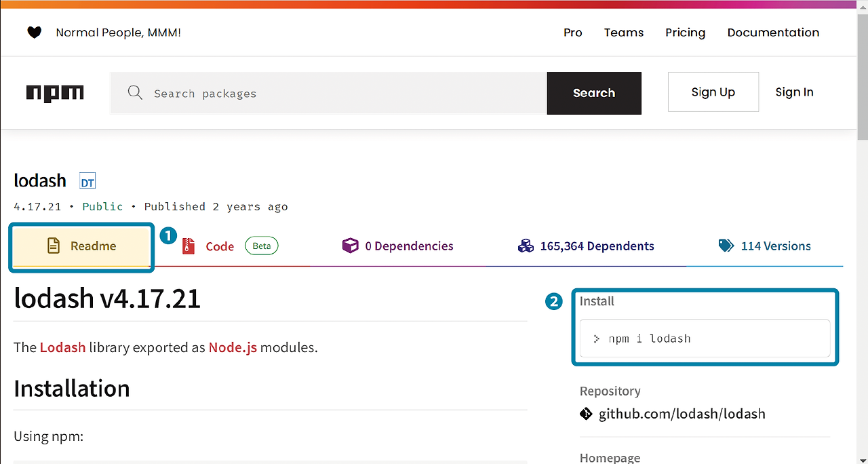Click the version text 4.17.21

click(x=37, y=206)
